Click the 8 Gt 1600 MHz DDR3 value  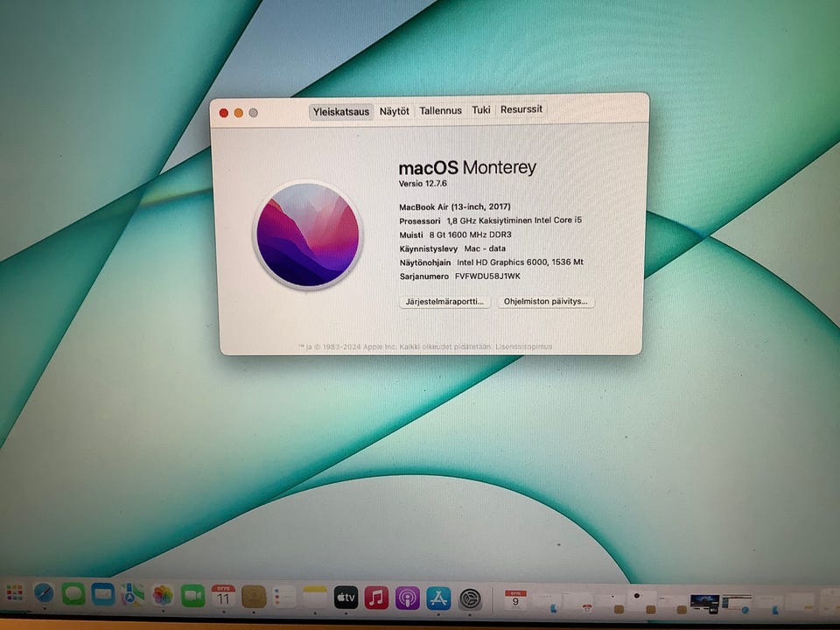(x=471, y=234)
